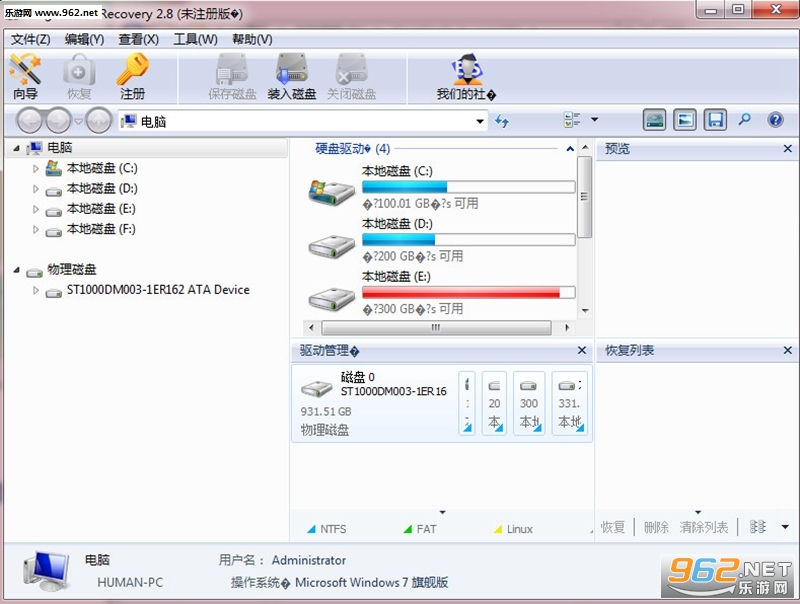Click the 恢复 recovery toolbar icon

click(79, 77)
